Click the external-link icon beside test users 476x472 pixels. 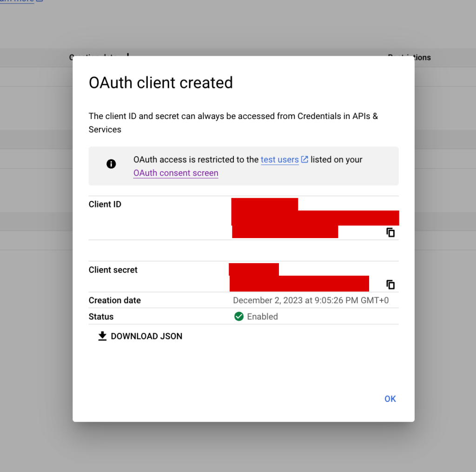tap(304, 160)
